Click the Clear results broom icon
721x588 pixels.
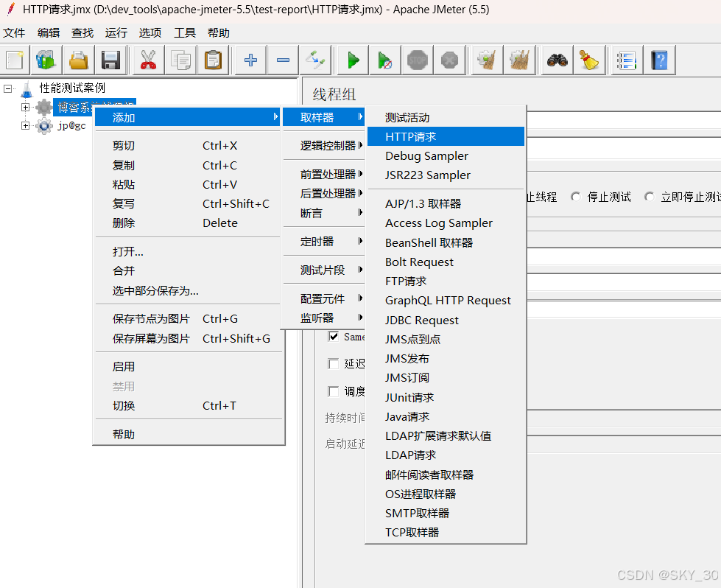[x=487, y=60]
